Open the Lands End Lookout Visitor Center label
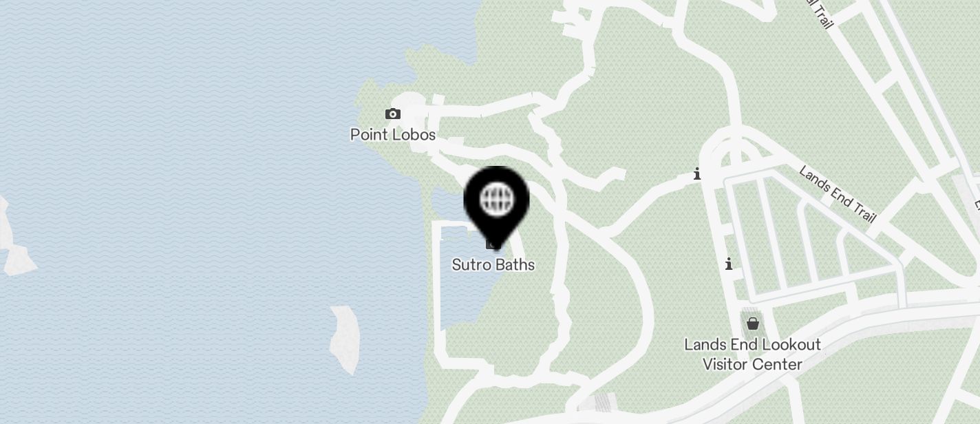Image resolution: width=980 pixels, height=424 pixels. (752, 354)
